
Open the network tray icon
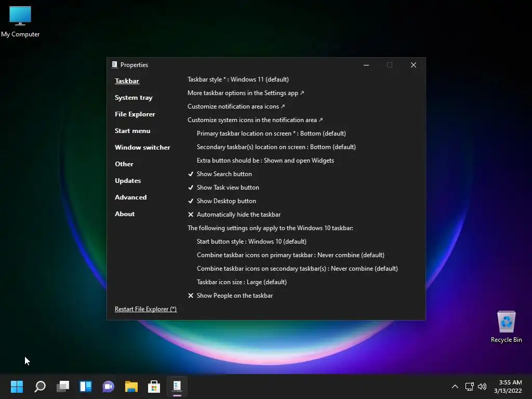click(470, 387)
